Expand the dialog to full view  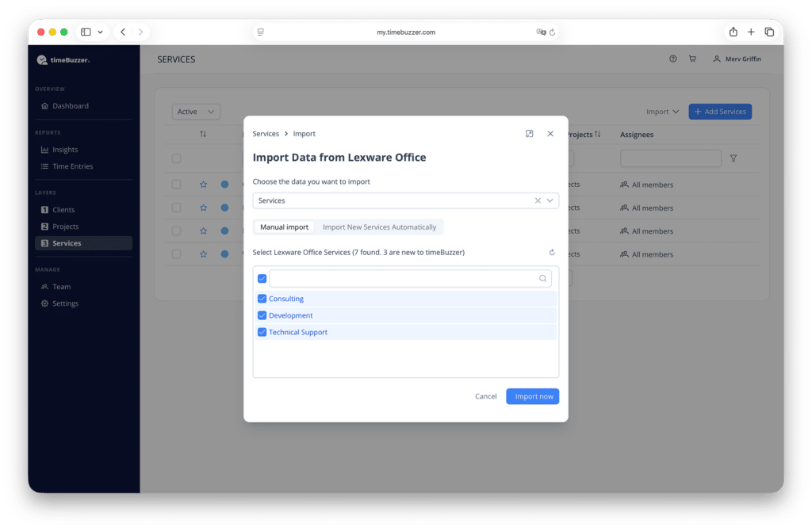[529, 134]
